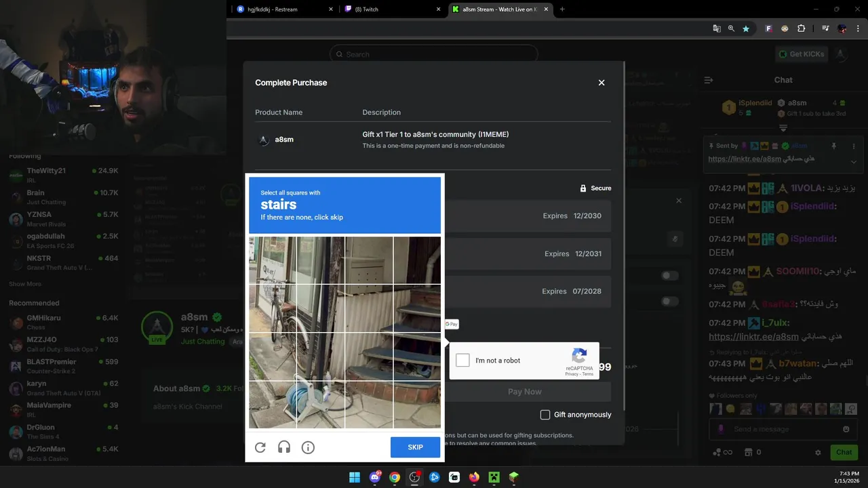Image resolution: width=868 pixels, height=488 pixels.
Task: Open Windows Start menu
Action: (355, 477)
